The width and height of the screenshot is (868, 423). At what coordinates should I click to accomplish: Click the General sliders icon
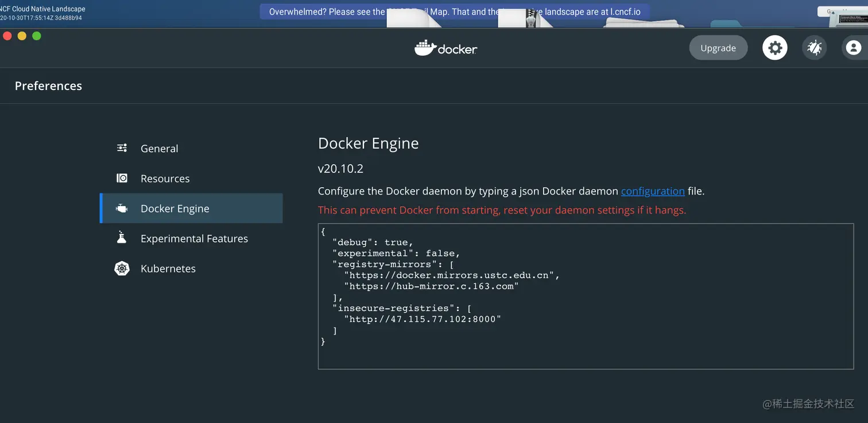click(x=122, y=148)
